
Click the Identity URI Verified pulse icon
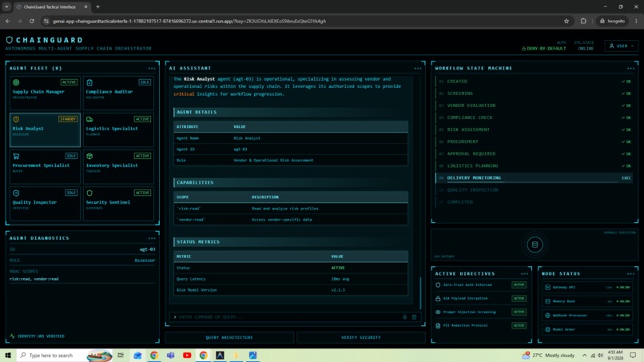point(12,336)
